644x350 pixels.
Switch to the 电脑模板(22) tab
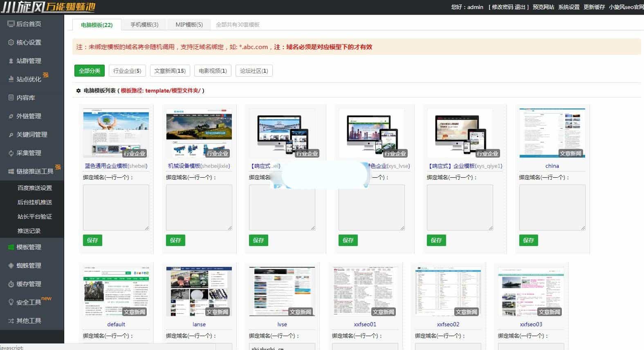pyautogui.click(x=97, y=25)
